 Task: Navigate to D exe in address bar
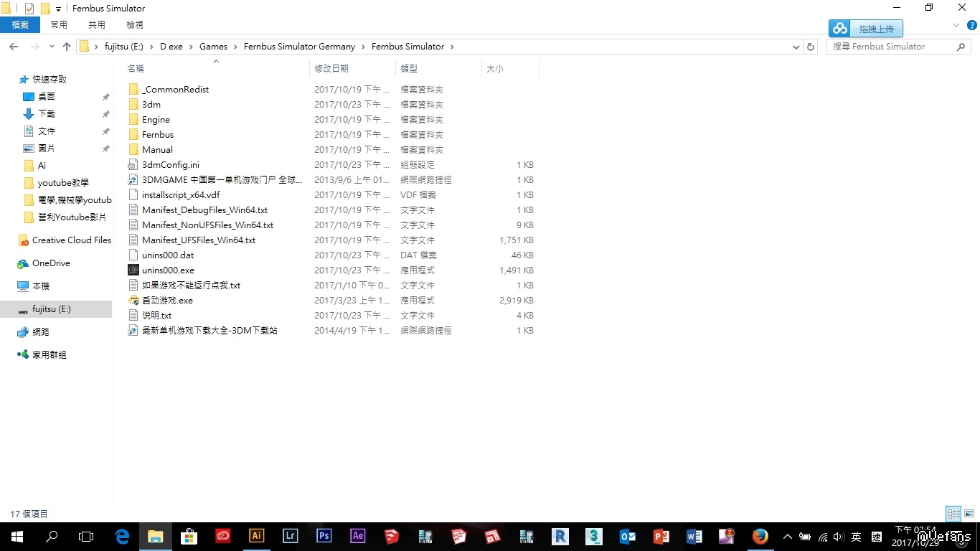(171, 47)
